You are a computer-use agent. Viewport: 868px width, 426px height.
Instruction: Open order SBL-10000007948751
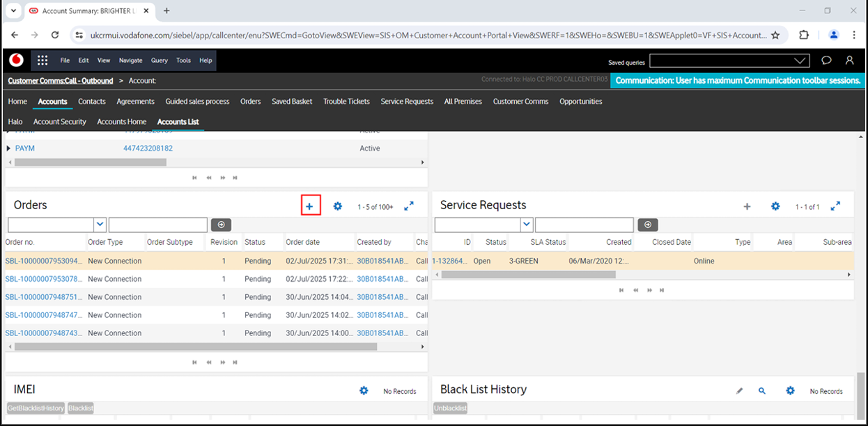point(43,297)
